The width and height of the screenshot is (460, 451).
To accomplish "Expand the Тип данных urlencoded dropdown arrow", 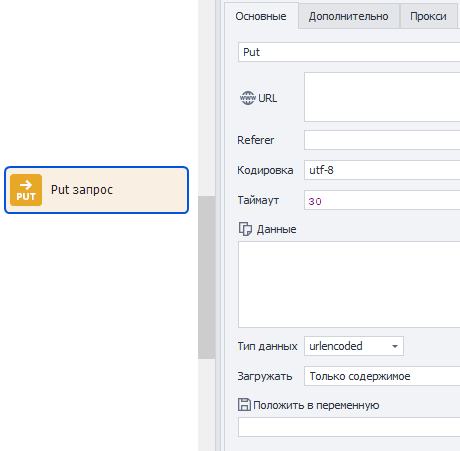I will [395, 346].
